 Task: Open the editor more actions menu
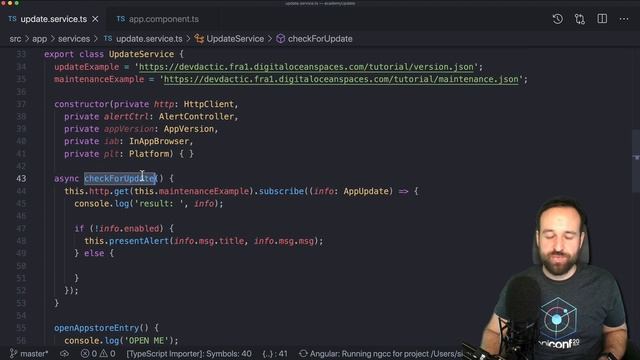624,19
